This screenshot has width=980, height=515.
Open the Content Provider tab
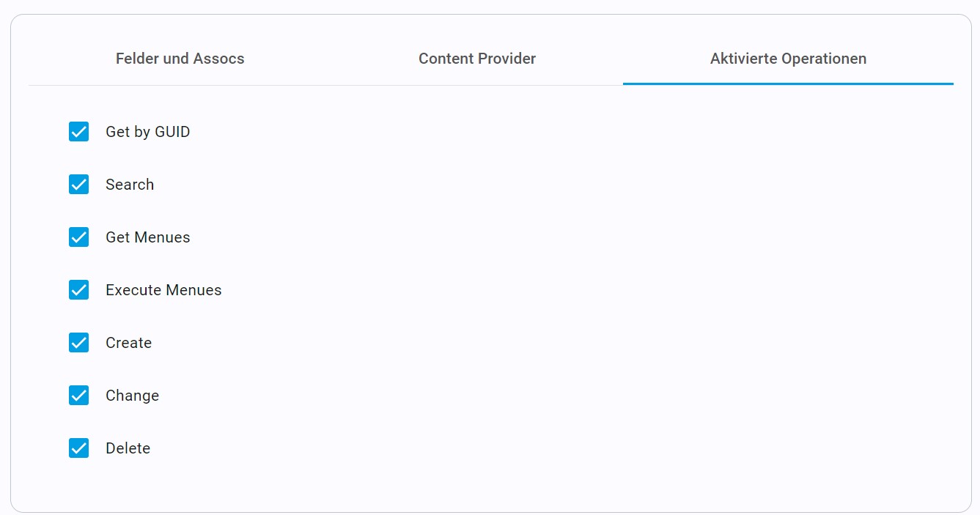pyautogui.click(x=476, y=59)
